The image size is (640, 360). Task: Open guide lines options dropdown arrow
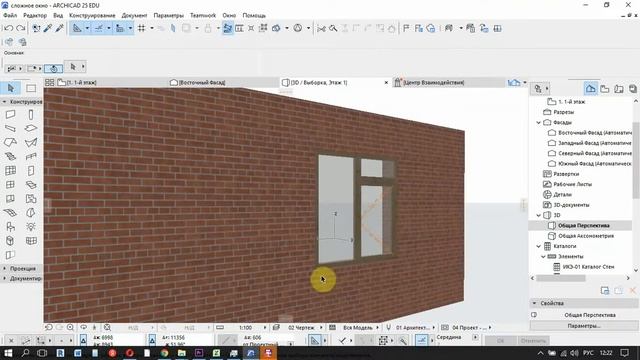click(87, 28)
